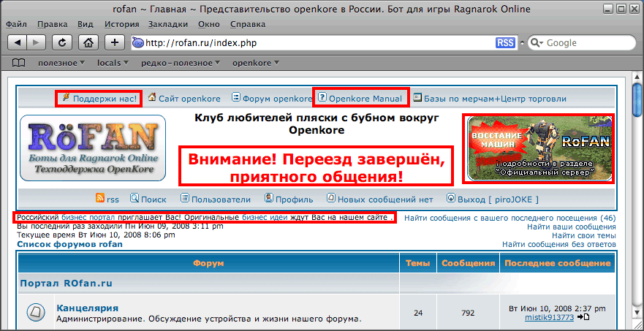Click the Внимание! Переезд завершён announcement
The width and height of the screenshot is (644, 331).
pyautogui.click(x=317, y=168)
